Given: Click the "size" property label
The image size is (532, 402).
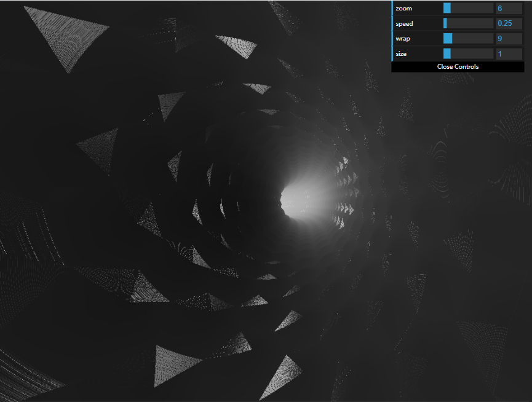Looking at the screenshot, I should coord(401,54).
